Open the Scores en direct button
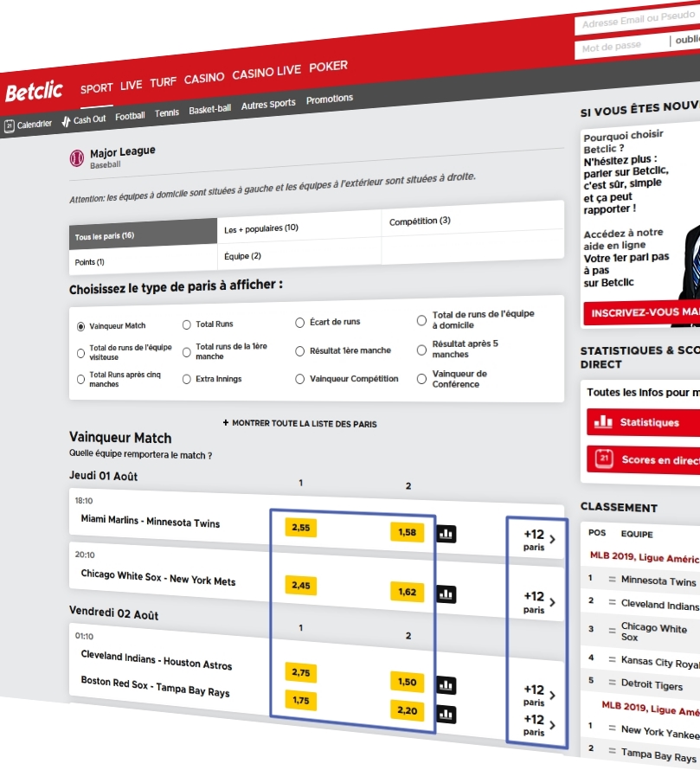Image resolution: width=700 pixels, height=770 pixels. tap(644, 459)
